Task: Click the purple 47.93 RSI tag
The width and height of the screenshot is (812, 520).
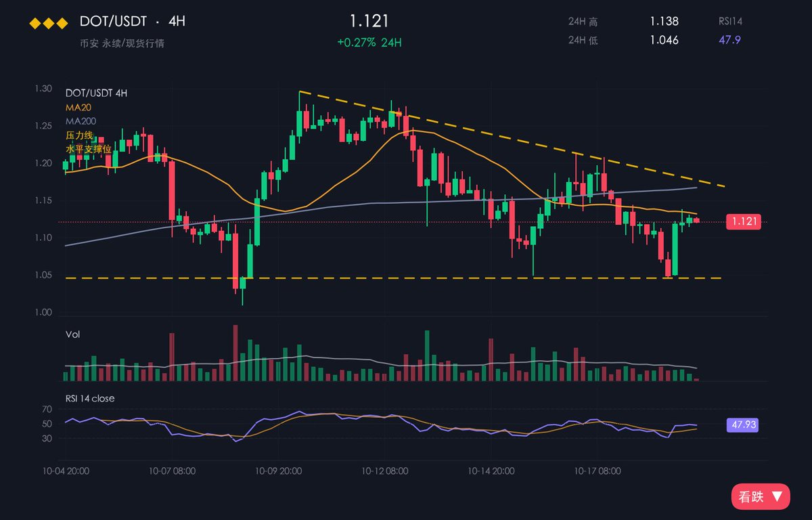Action: point(743,425)
